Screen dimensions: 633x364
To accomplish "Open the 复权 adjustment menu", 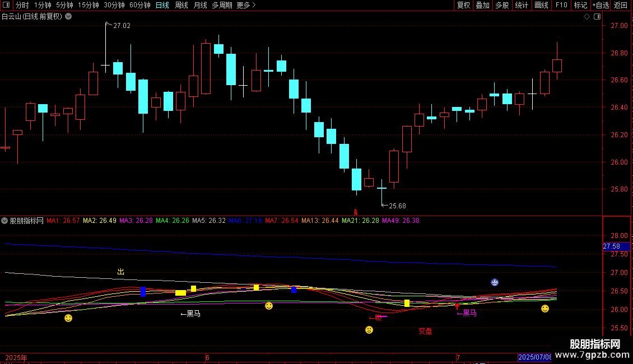I will click(x=463, y=5).
